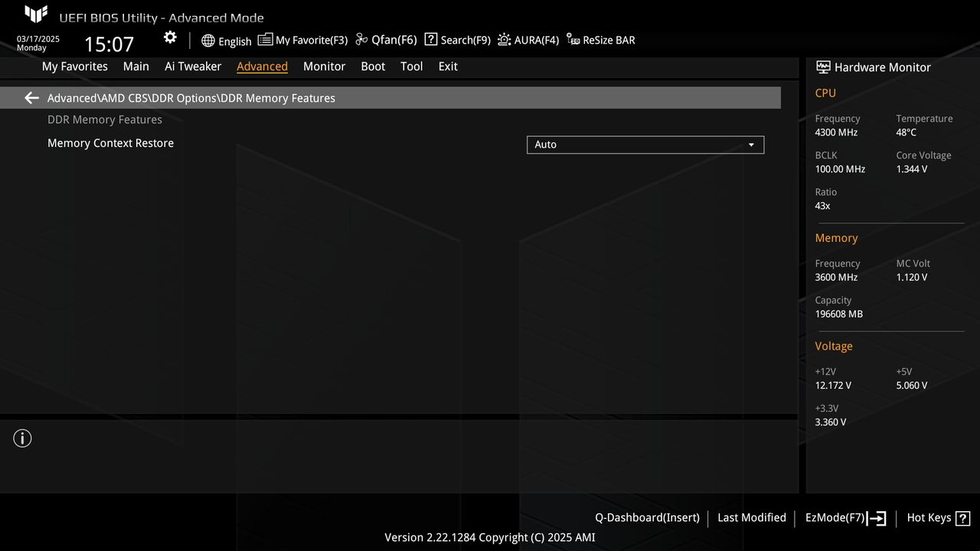Click the DDR Memory Features heading
The width and height of the screenshot is (980, 551).
tap(105, 119)
